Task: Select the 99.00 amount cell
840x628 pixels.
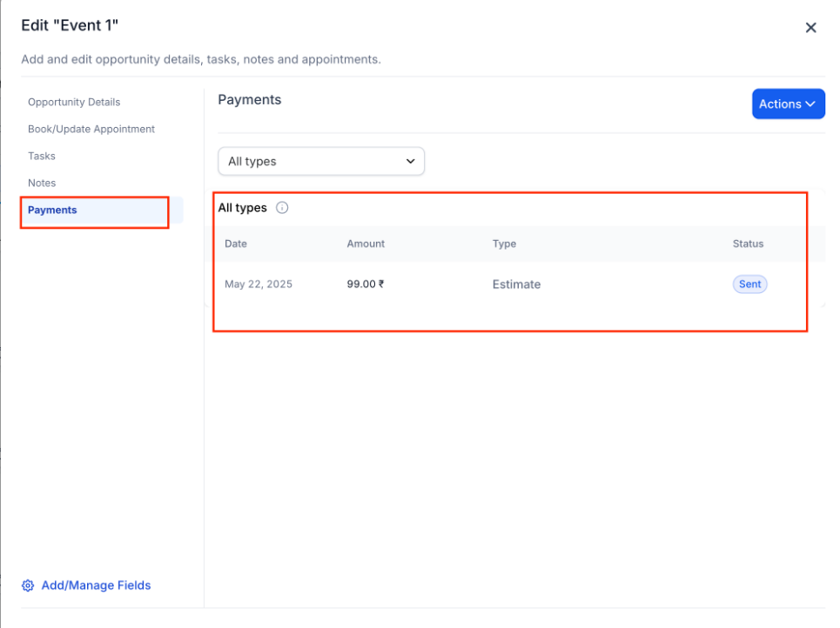Action: 366,284
